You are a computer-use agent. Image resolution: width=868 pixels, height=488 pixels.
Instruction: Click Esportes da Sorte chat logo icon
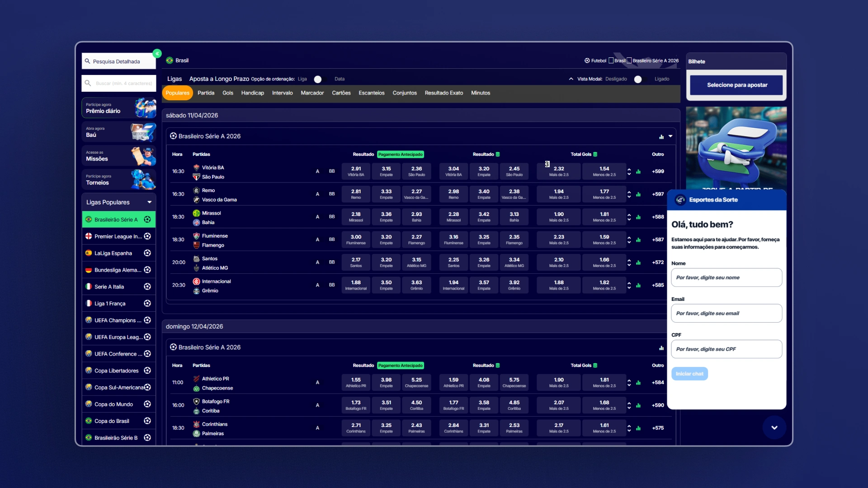tap(680, 200)
